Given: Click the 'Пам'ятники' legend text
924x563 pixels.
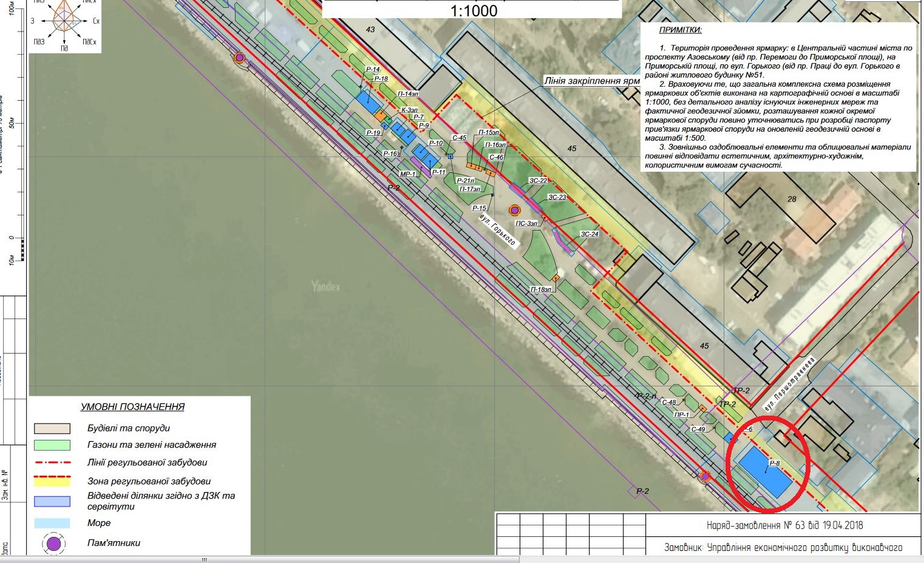Looking at the screenshot, I should (x=114, y=543).
